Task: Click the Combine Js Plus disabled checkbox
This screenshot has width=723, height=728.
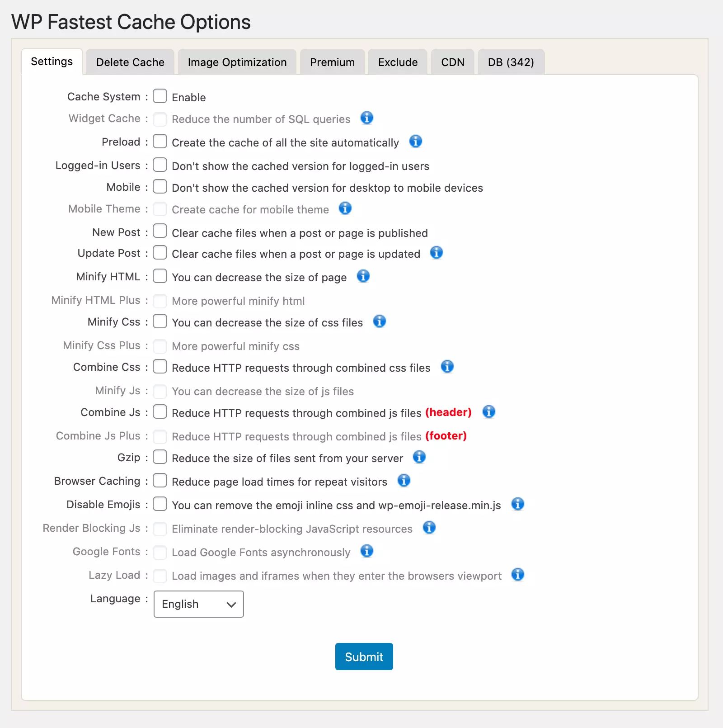Action: pyautogui.click(x=160, y=437)
